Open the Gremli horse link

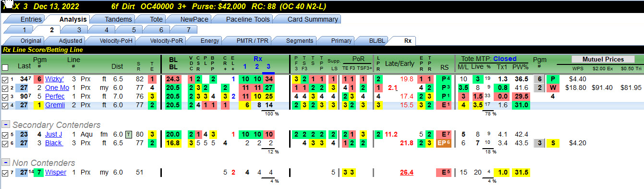pyautogui.click(x=55, y=105)
